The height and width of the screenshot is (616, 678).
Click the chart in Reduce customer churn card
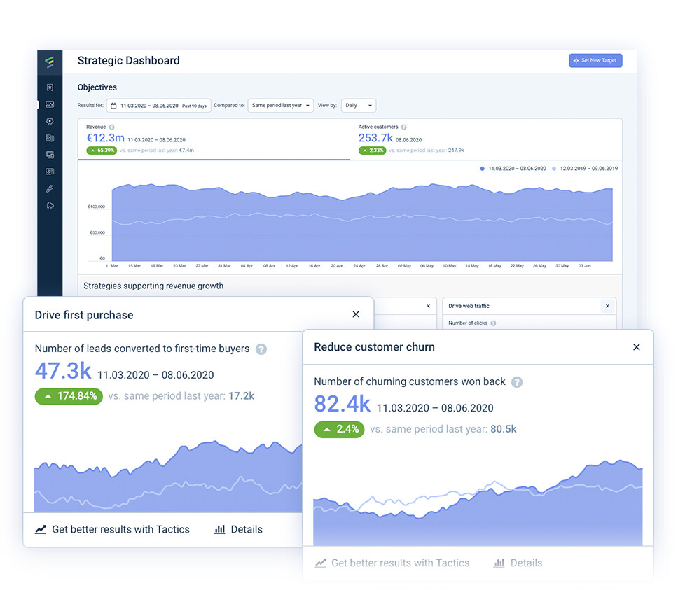[478, 503]
